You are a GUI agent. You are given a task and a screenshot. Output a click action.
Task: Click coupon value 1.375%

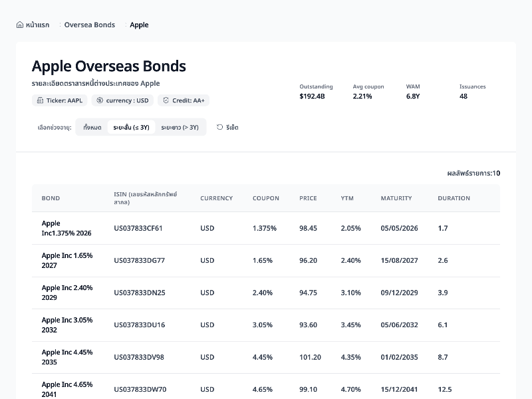[x=265, y=228]
